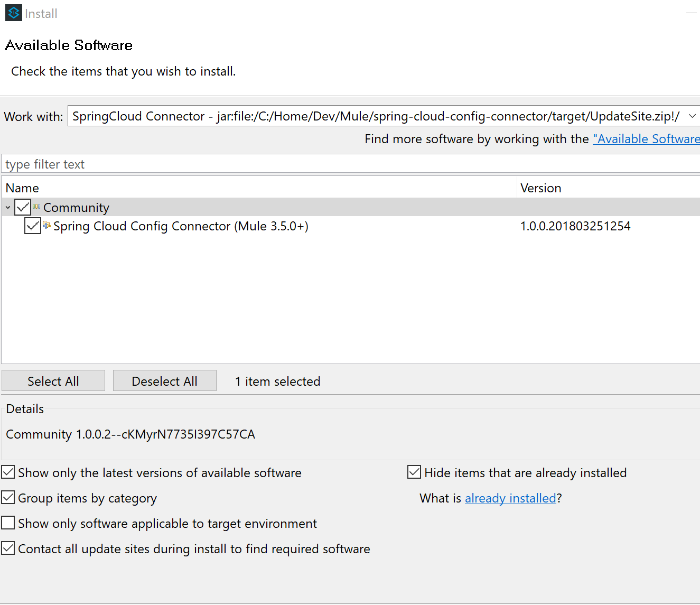The image size is (700, 605).
Task: Uncheck Hide items that are already installed
Action: 414,472
